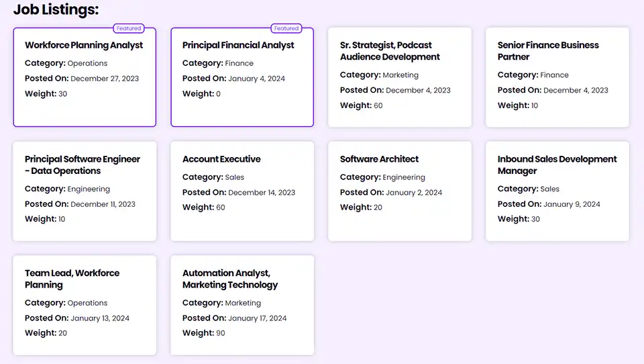Open the Workforce Planning Analyst job card
The width and height of the screenshot is (644, 364).
point(85,77)
